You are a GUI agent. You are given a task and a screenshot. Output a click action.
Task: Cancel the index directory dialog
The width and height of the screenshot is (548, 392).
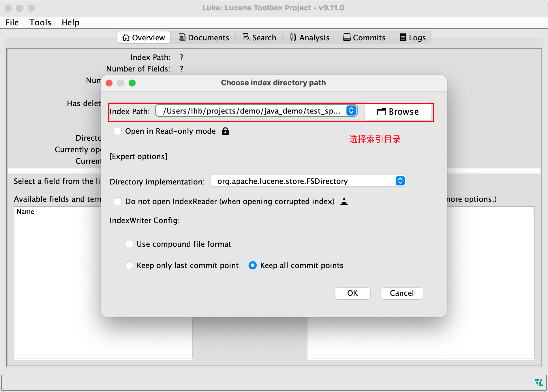coord(402,293)
